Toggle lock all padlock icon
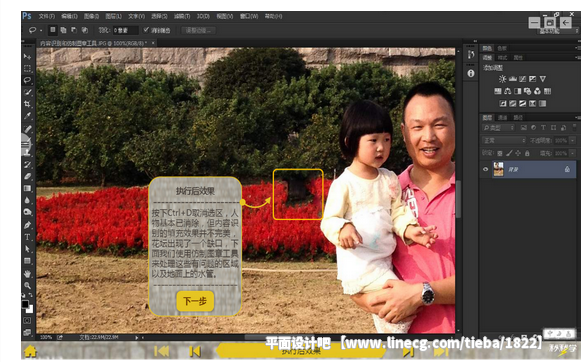 pyautogui.click(x=527, y=153)
